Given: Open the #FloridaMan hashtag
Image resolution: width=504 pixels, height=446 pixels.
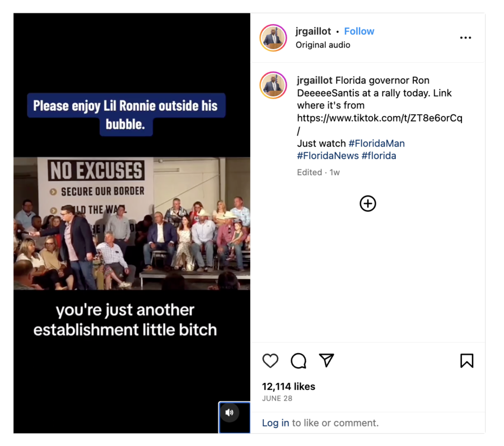Looking at the screenshot, I should pos(376,143).
